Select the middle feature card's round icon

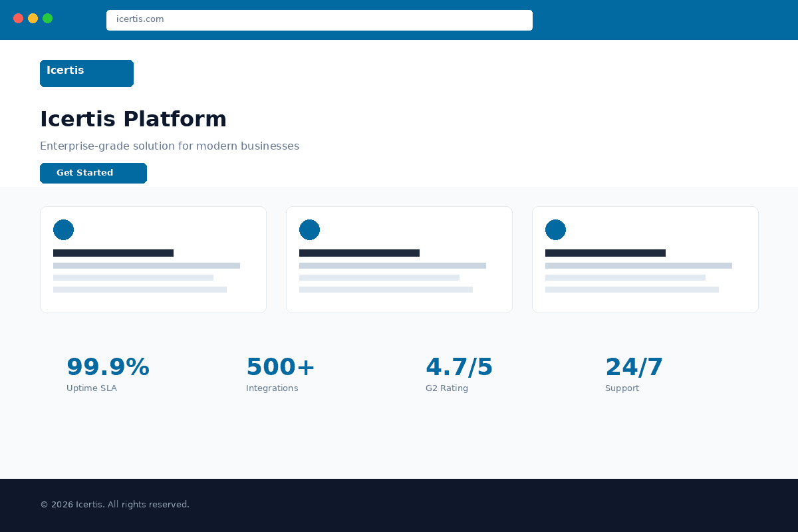click(x=309, y=229)
